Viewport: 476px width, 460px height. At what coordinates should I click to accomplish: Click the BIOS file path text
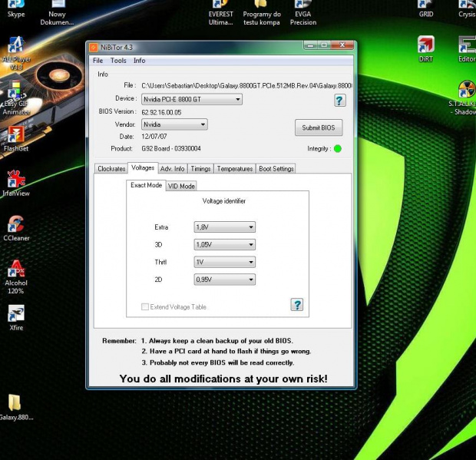[x=246, y=86]
